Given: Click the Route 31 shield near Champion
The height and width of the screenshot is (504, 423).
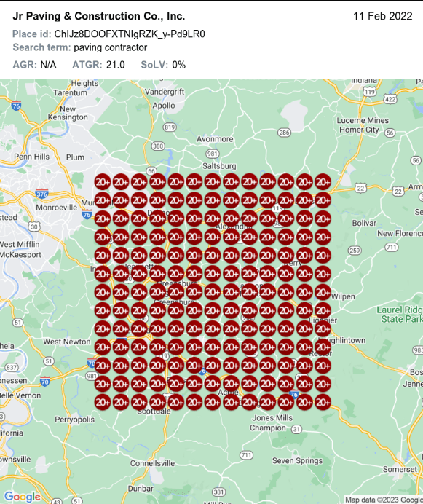Looking at the screenshot, I should click(x=296, y=429).
